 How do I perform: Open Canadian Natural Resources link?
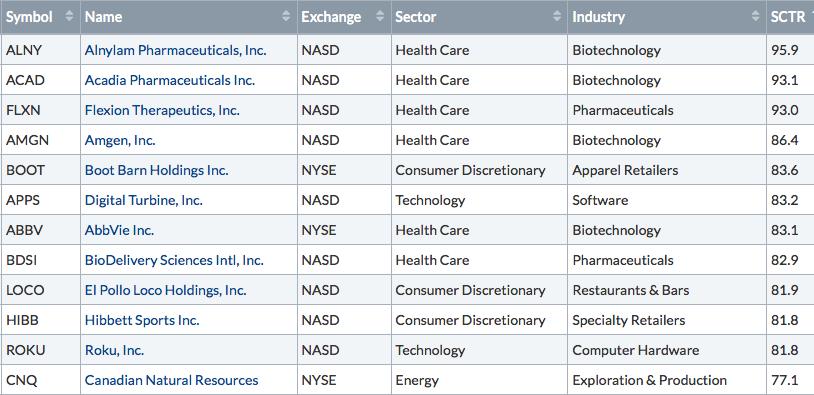pos(171,380)
